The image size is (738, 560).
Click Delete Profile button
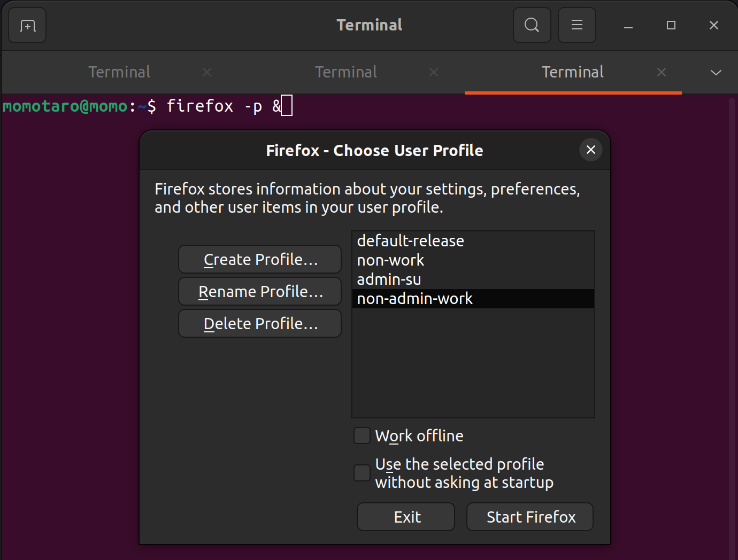click(260, 323)
